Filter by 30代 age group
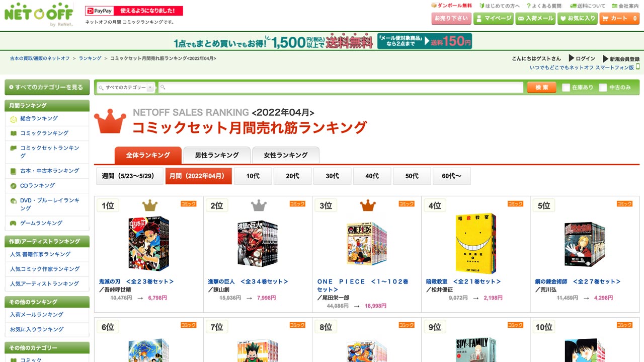This screenshot has height=362, width=644. [333, 176]
